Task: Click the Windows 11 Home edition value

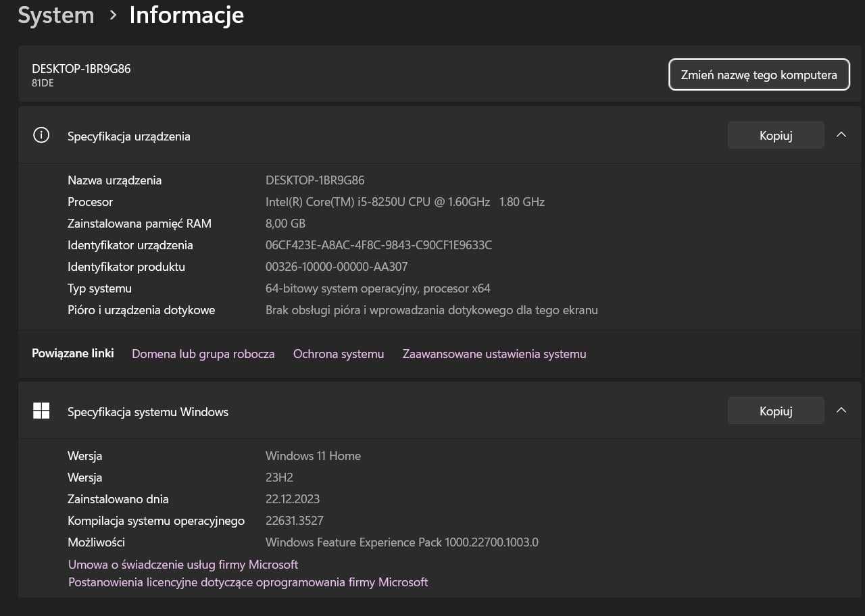Action: (x=314, y=456)
